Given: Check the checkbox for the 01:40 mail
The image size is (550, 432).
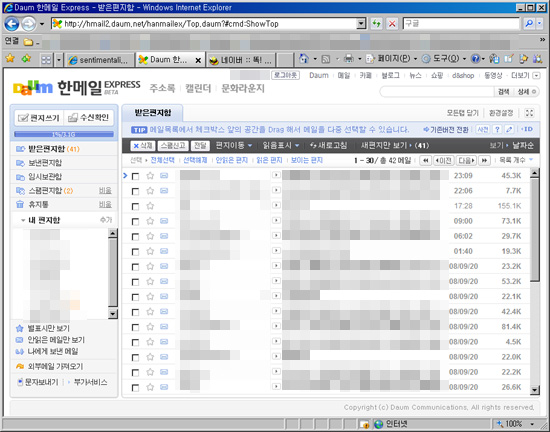Looking at the screenshot, I should pyautogui.click(x=135, y=252).
